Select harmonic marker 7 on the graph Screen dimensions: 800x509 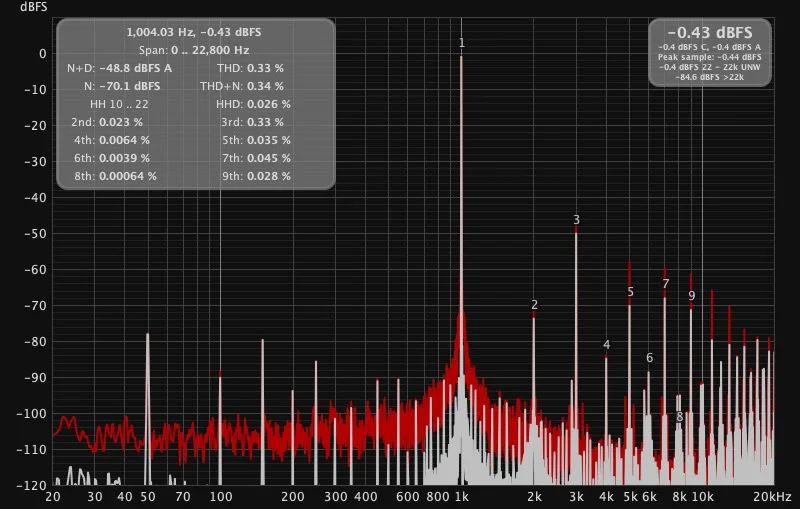pyautogui.click(x=665, y=284)
